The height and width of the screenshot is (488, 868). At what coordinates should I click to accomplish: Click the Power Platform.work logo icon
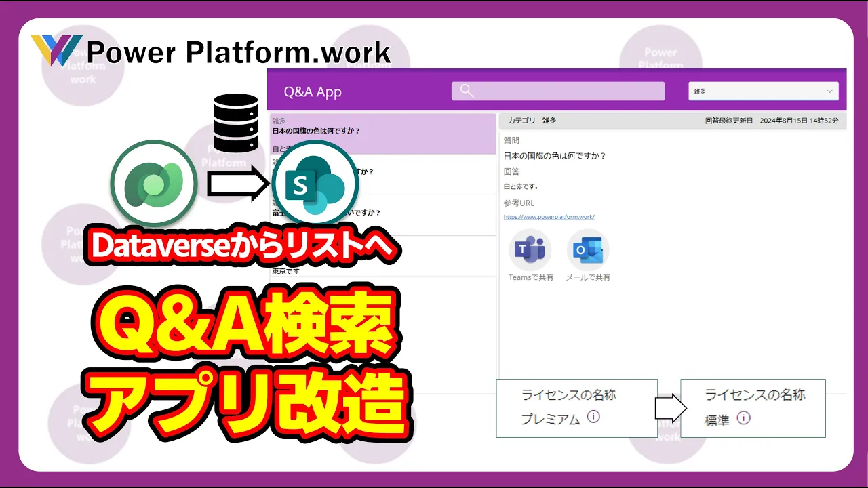(x=56, y=51)
